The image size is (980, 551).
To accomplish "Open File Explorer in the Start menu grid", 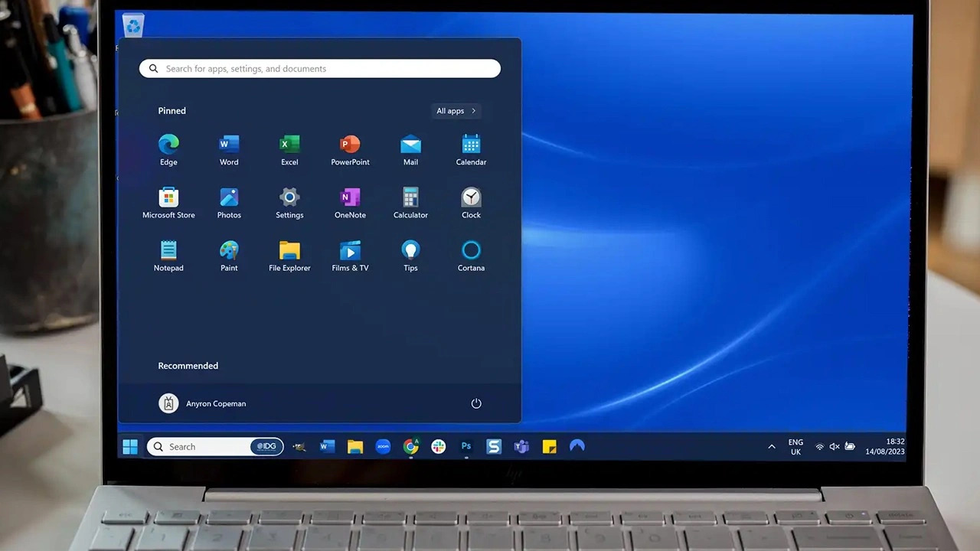I will [x=289, y=256].
